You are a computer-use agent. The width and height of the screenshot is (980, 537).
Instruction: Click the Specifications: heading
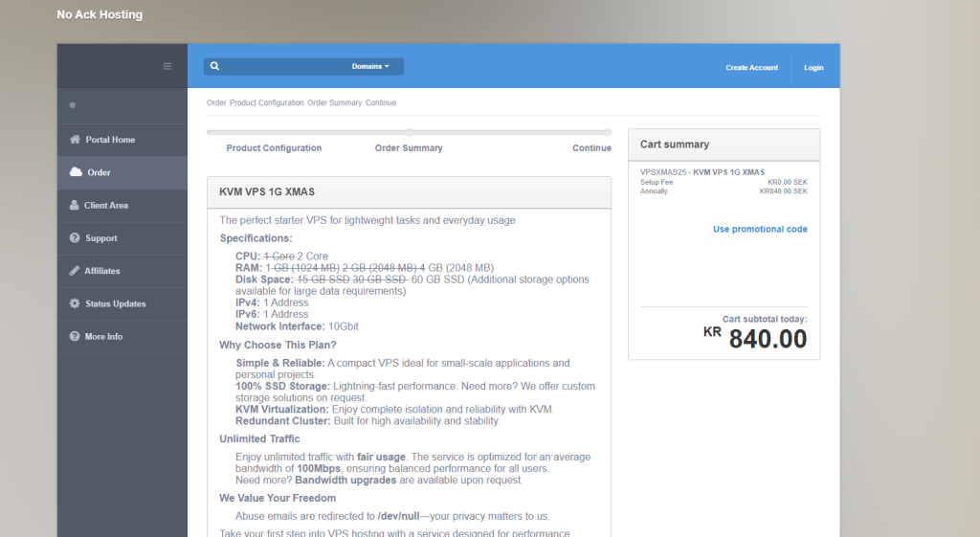pos(256,238)
